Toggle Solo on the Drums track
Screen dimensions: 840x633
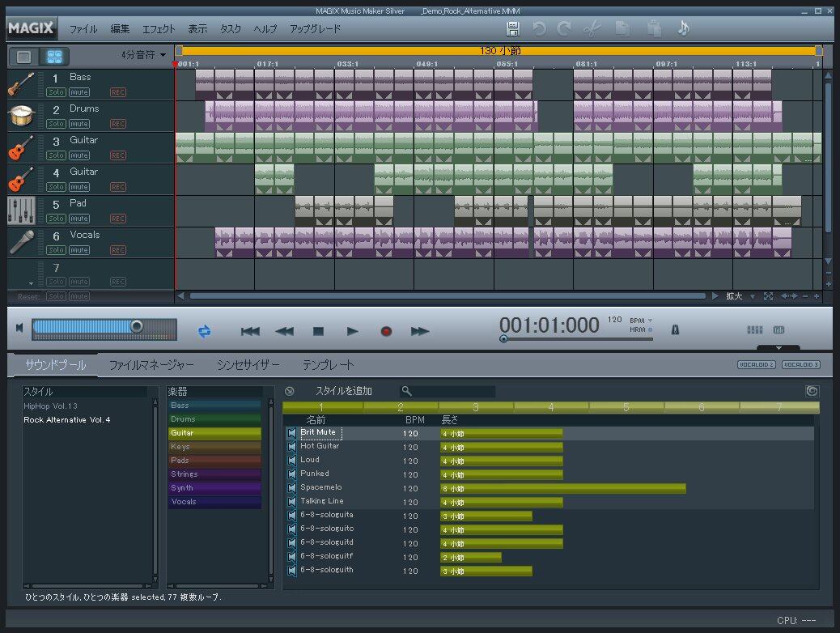pyautogui.click(x=56, y=124)
